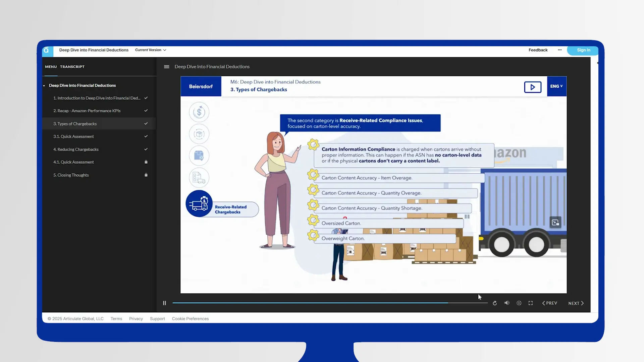Open the Privacy link
Viewport: 644px width, 362px height.
point(136,319)
